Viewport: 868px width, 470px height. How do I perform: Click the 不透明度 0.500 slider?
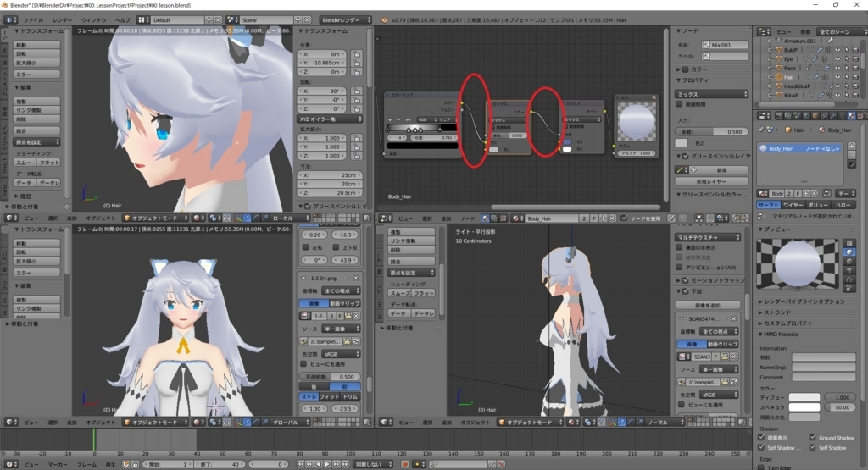pyautogui.click(x=330, y=377)
